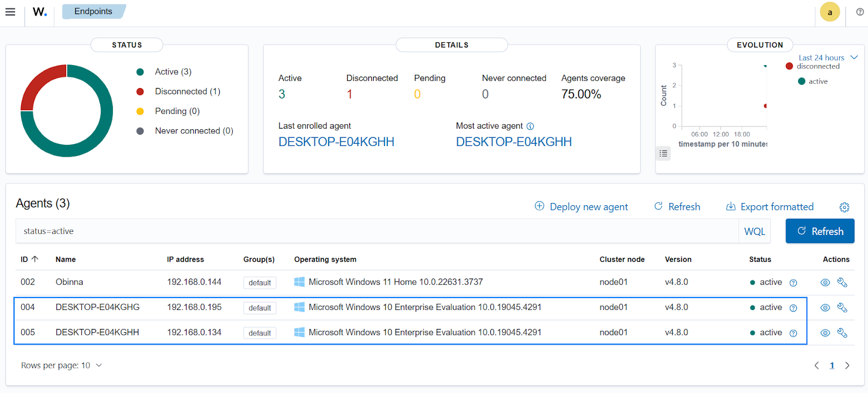View details eye icon for agent 002
Screen dimensions: 868x393
(x=825, y=282)
